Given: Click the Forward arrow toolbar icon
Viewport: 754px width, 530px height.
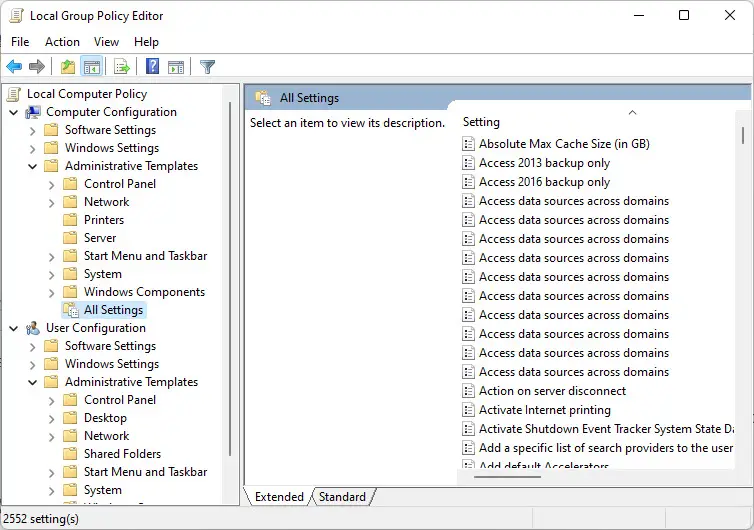Looking at the screenshot, I should pyautogui.click(x=37, y=67).
